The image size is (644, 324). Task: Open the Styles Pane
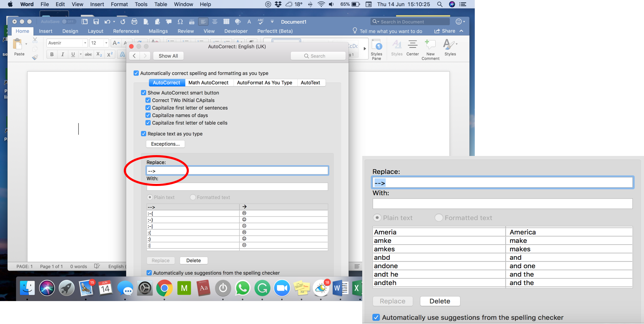coord(376,49)
